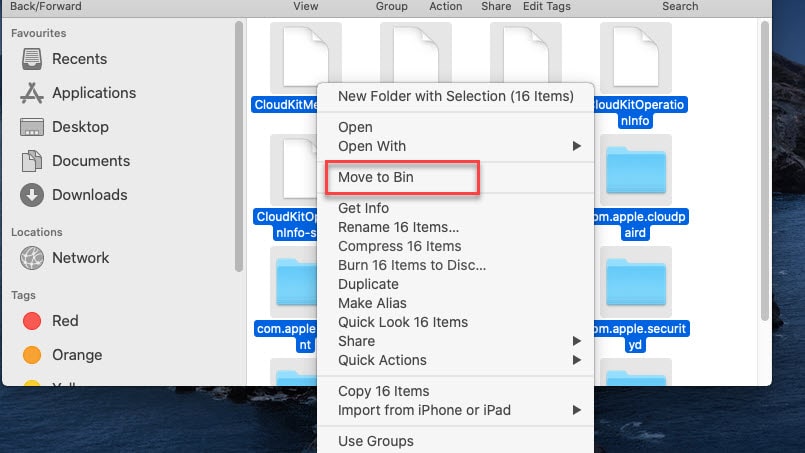Screen dimensions: 805x453
Task: Select the com.apple.securityd folder icon
Action: (x=636, y=282)
